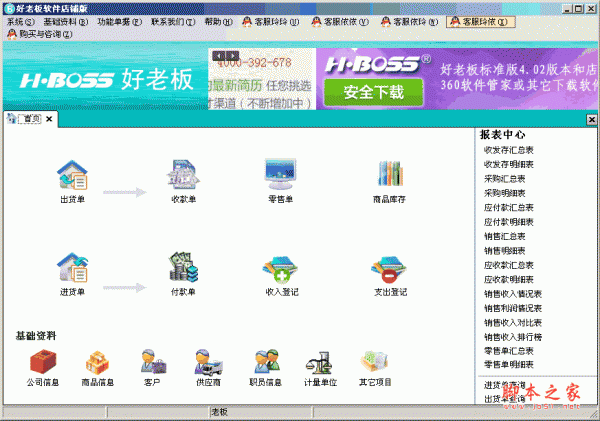
Task: Close the panel using the right-side X button
Action: point(592,120)
